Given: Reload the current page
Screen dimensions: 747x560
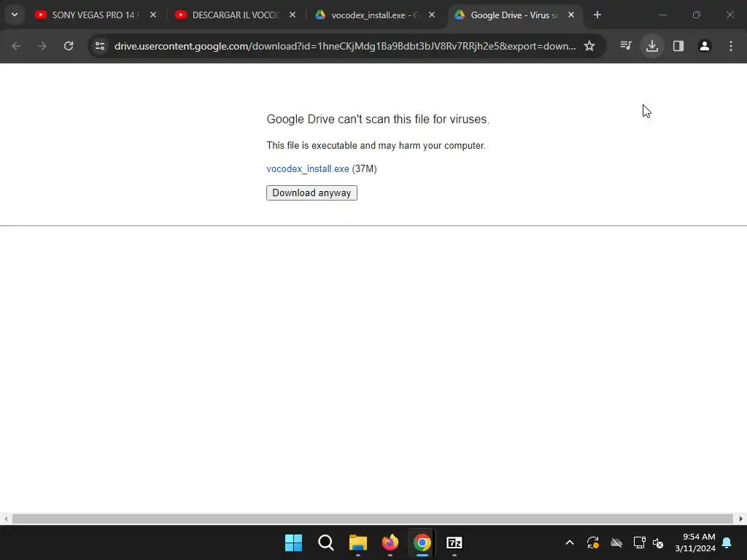Looking at the screenshot, I should (x=69, y=46).
